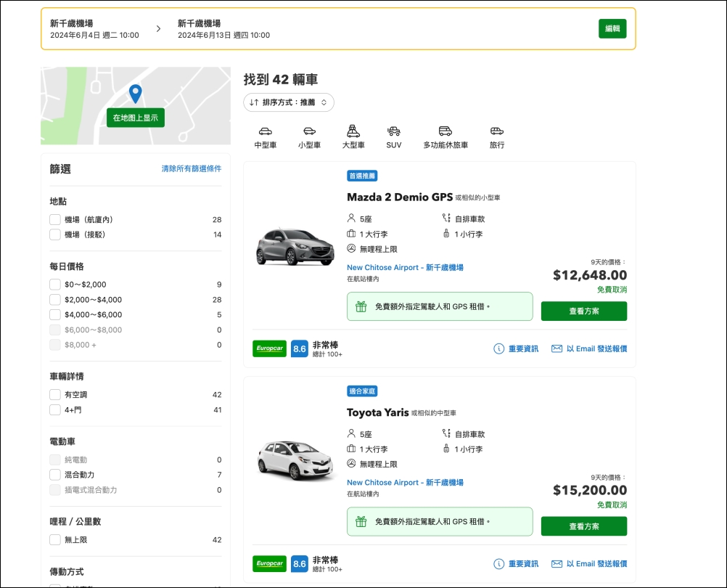
Task: Click the Mazda 2 Demio car image
Action: [295, 246]
